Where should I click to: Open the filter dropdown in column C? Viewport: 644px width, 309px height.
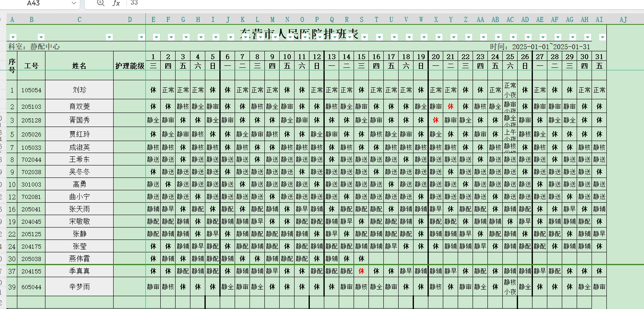click(x=109, y=37)
